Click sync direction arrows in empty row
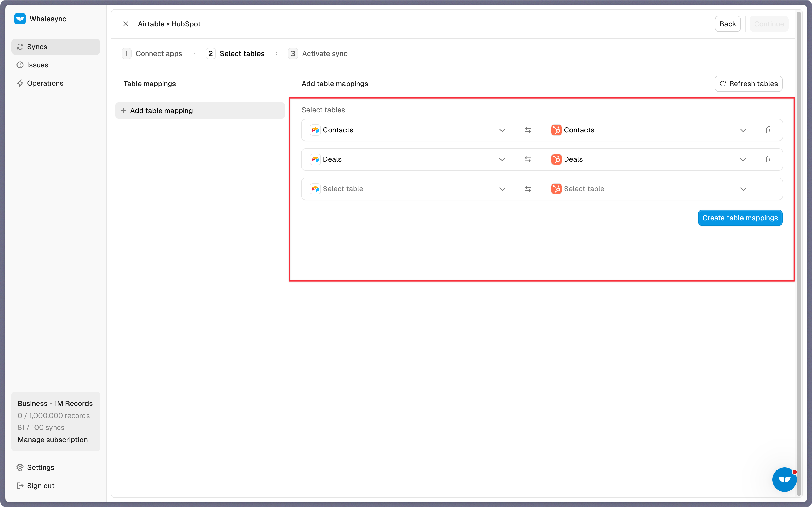The height and width of the screenshot is (507, 812). coord(528,189)
